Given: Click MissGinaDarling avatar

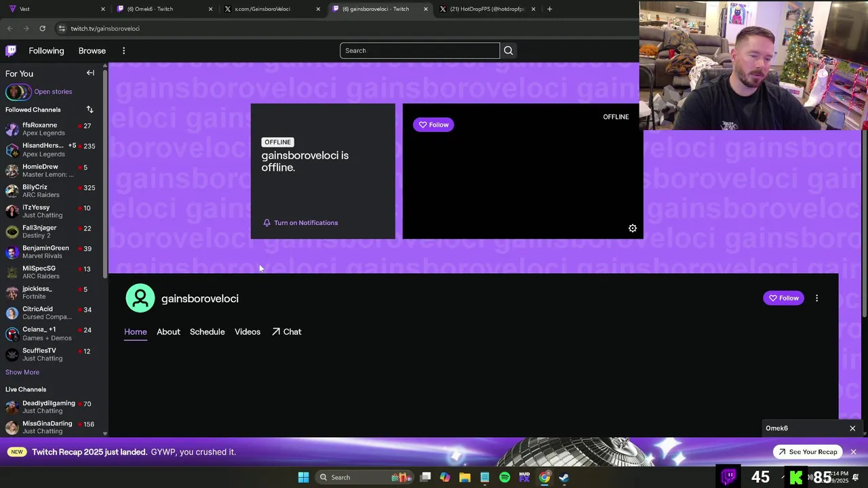Looking at the screenshot, I should point(12,427).
